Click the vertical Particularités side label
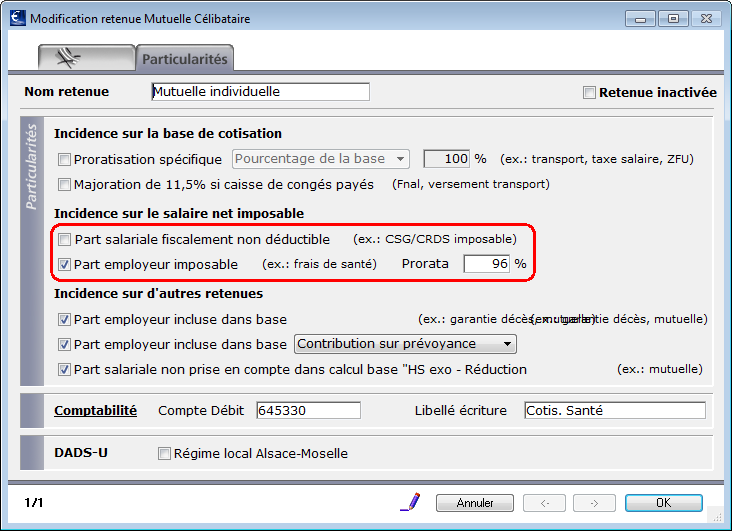Image resolution: width=732 pixels, height=531 pixels. pos(31,167)
